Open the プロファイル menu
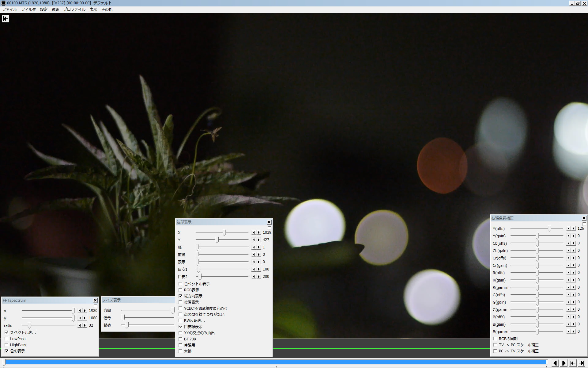Viewport: 588px width, 368px height. (x=74, y=10)
